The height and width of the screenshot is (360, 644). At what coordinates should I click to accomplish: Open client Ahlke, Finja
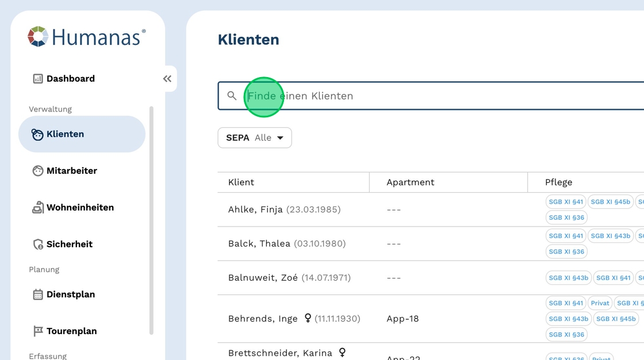point(255,210)
